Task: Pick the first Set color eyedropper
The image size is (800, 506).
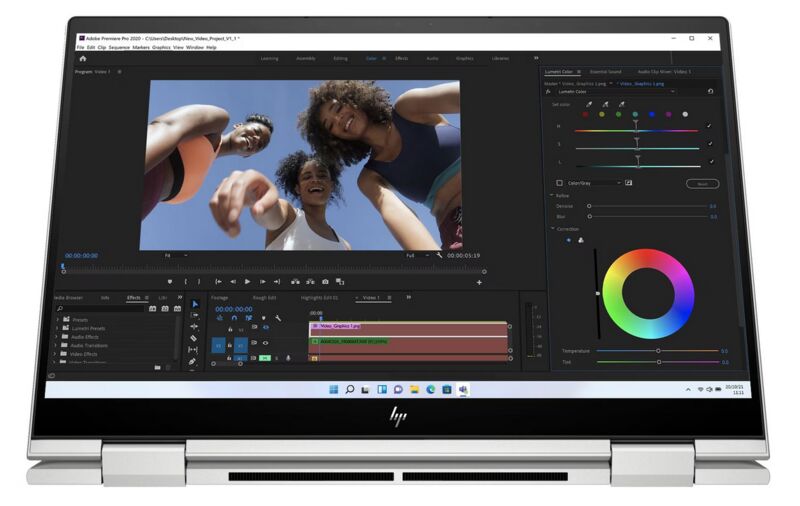Action: click(589, 104)
